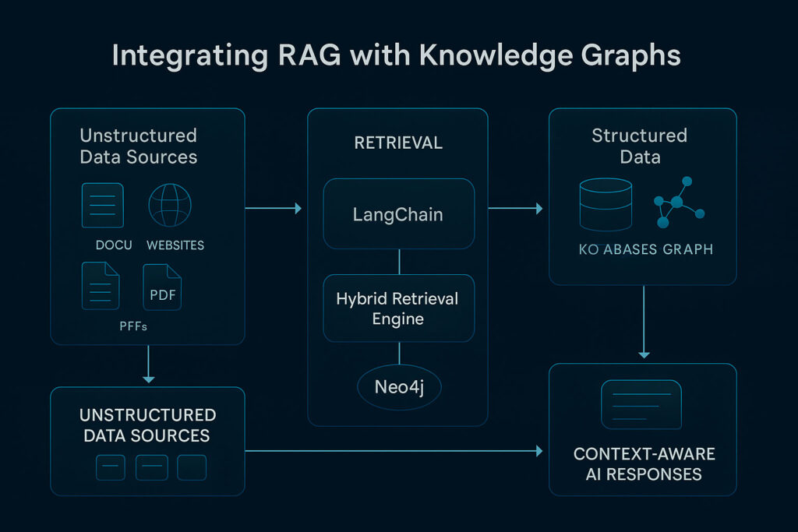Click the uppercase UNSTRUCTURED DATA SOURCES heading

point(147,425)
